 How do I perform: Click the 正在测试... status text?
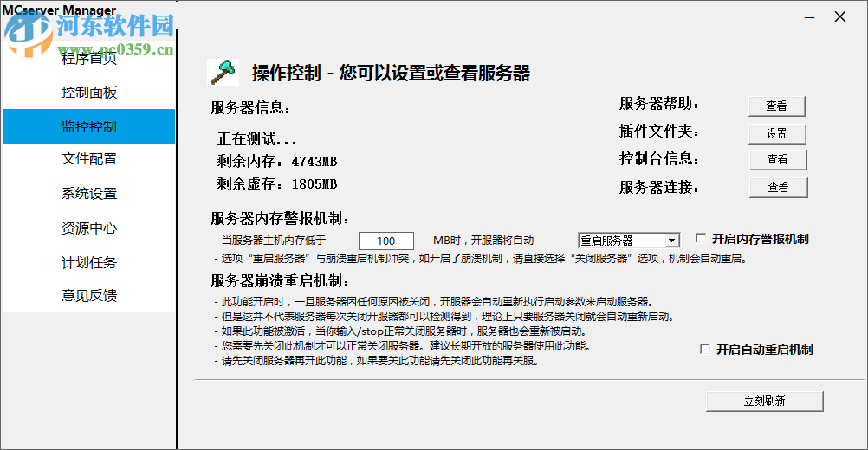pyautogui.click(x=257, y=138)
